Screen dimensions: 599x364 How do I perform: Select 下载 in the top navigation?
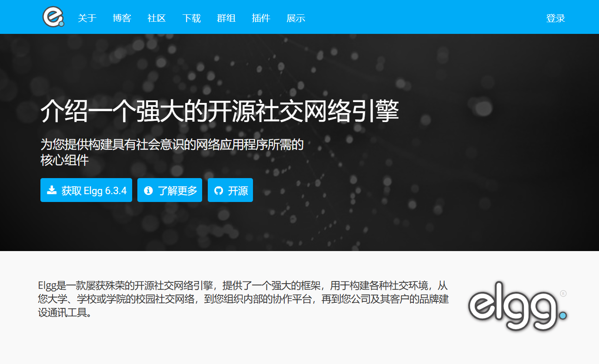tap(191, 18)
